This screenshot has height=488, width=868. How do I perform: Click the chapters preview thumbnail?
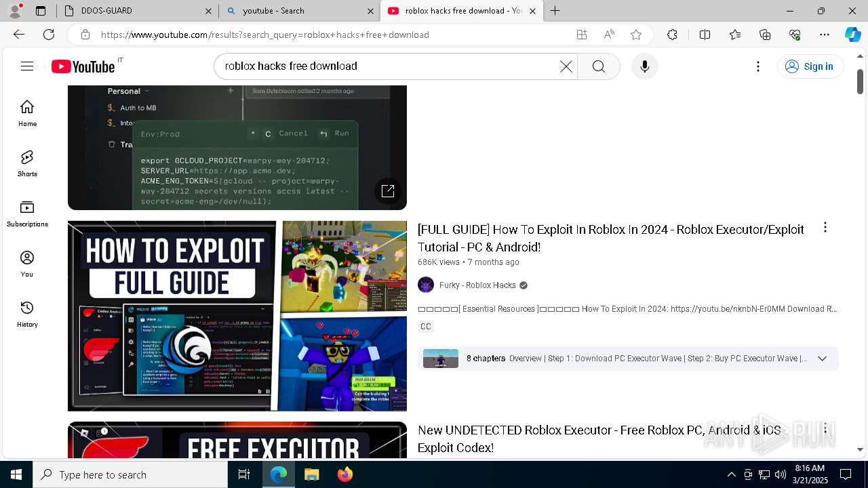coord(441,359)
